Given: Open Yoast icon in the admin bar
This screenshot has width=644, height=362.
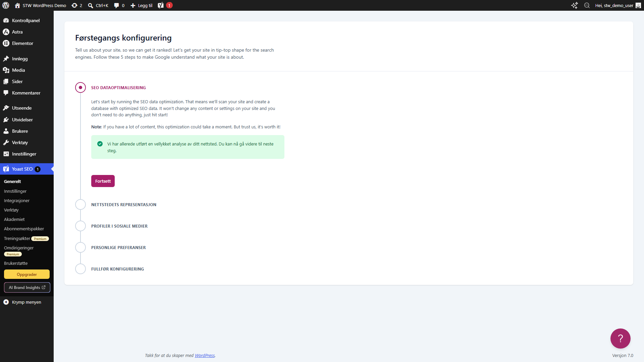Looking at the screenshot, I should tap(161, 5).
